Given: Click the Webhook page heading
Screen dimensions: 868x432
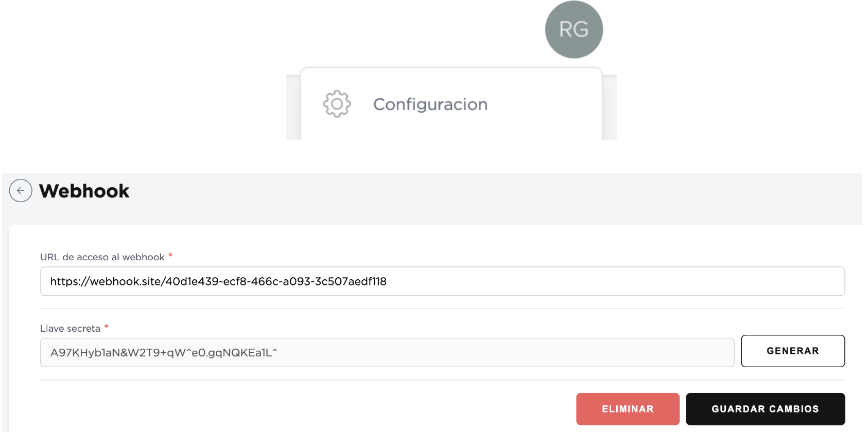Looking at the screenshot, I should 84,191.
